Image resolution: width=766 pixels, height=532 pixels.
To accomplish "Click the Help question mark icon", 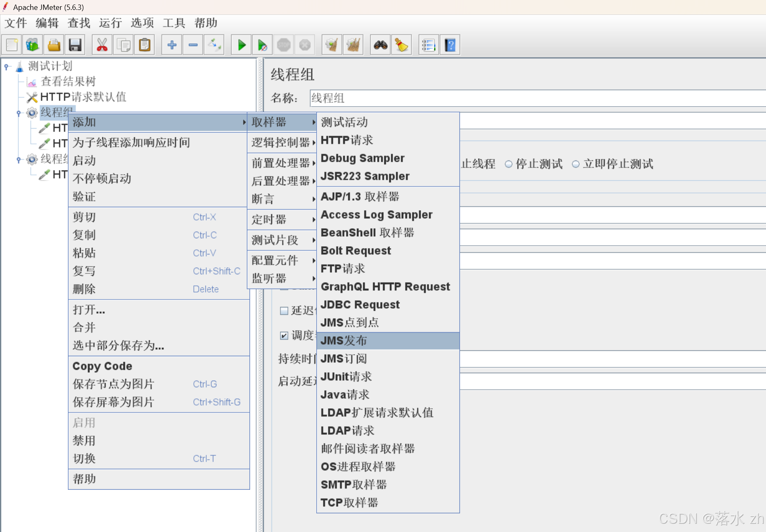I will click(450, 45).
